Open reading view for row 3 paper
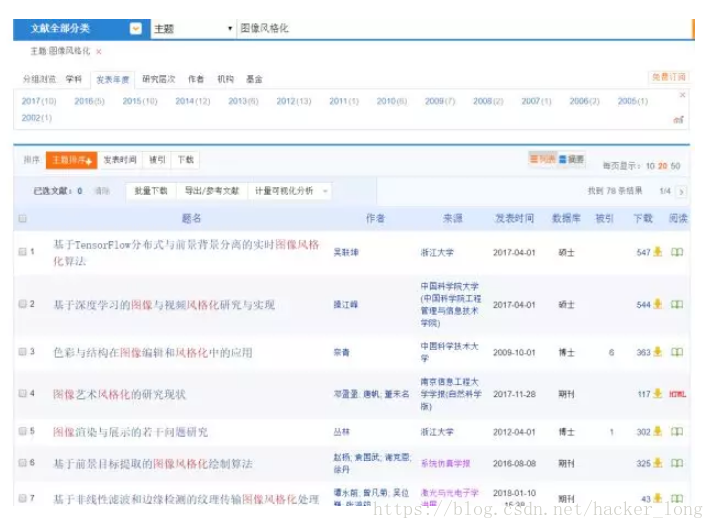 677,352
